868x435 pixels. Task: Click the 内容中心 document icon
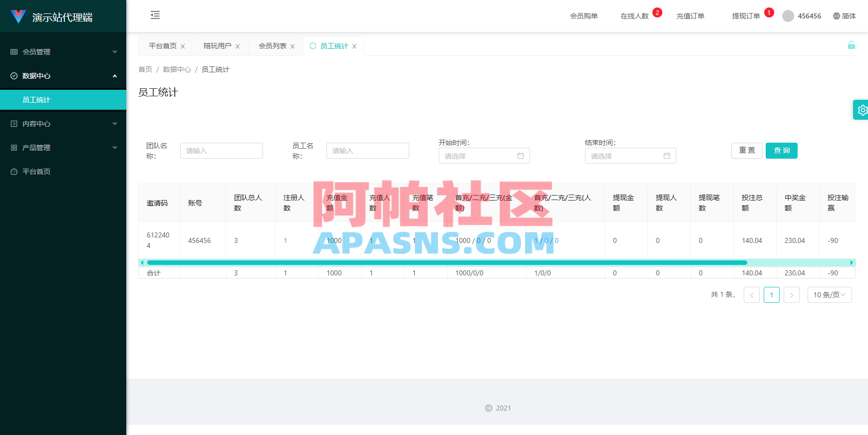point(14,124)
